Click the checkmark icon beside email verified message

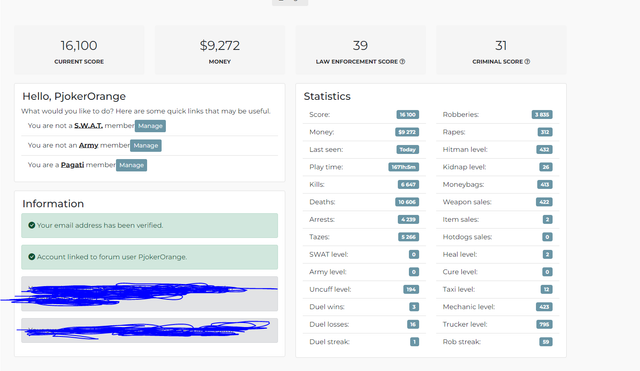pos(31,225)
